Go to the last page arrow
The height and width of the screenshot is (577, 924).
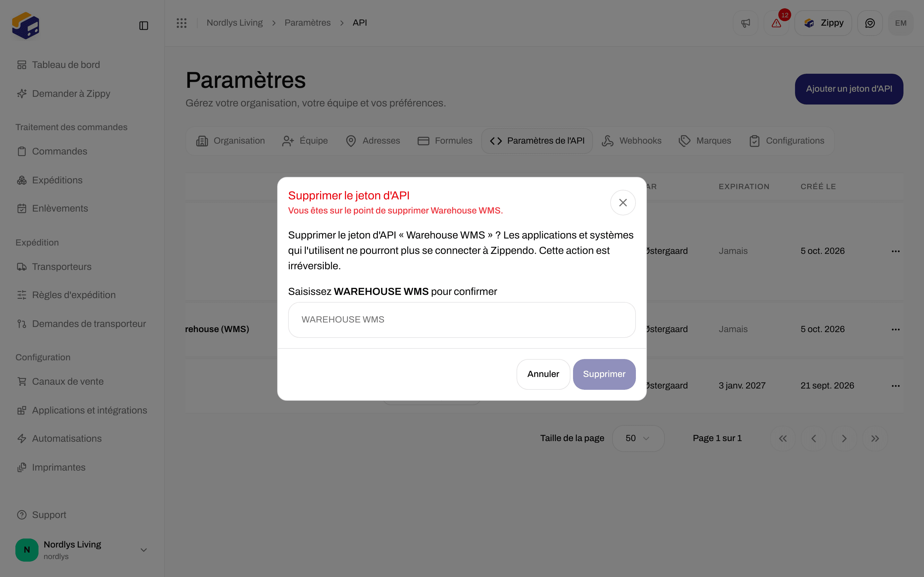coord(875,439)
